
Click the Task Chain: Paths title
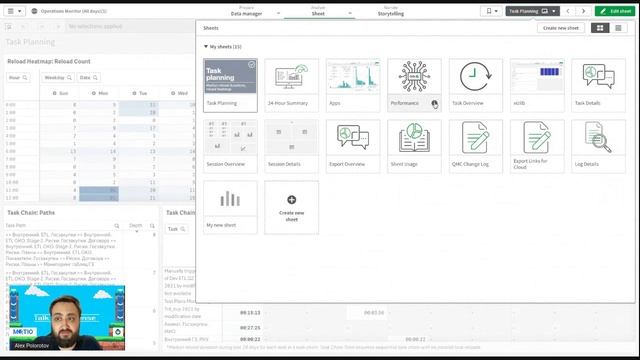tap(31, 213)
